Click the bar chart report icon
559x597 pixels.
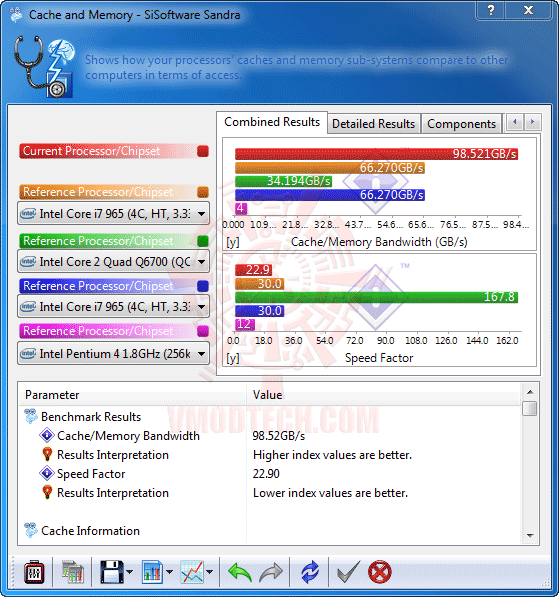pyautogui.click(x=152, y=572)
